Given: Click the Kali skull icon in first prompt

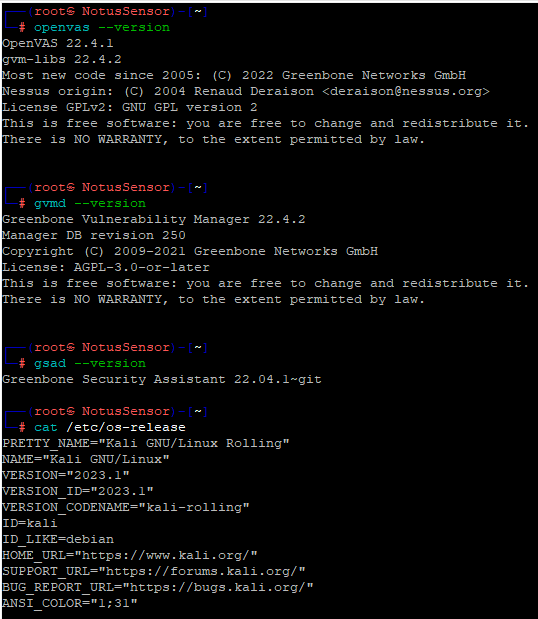Looking at the screenshot, I should point(71,11).
